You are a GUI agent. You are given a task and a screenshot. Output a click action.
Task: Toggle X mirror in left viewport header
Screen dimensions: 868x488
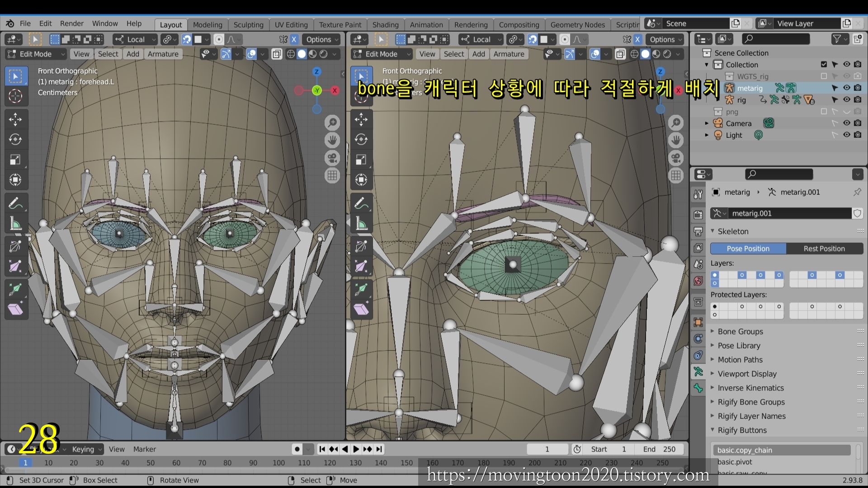coord(294,39)
